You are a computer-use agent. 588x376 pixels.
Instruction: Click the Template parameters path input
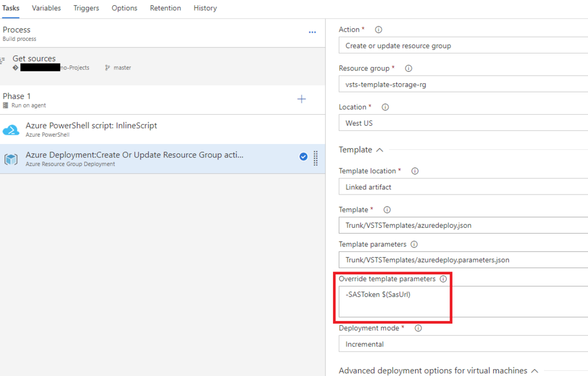[x=463, y=260]
